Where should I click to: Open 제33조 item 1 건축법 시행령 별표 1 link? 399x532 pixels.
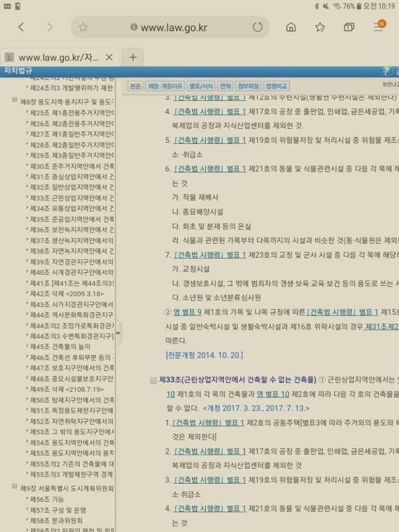(x=208, y=422)
